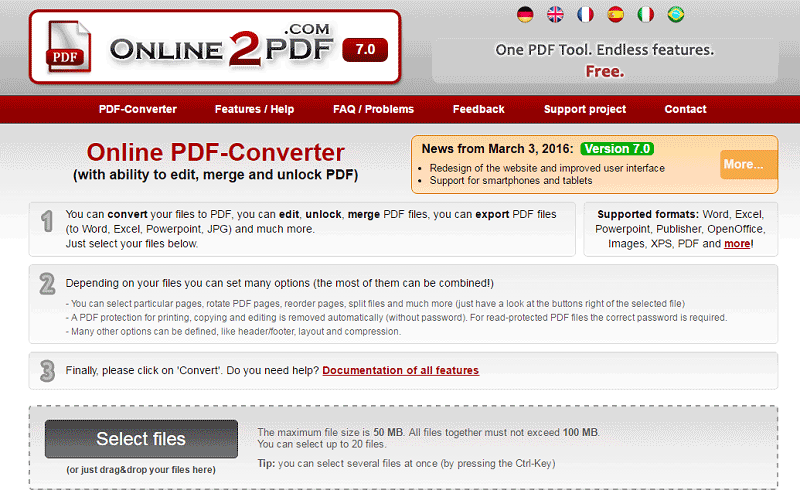Select the Brazilian flag for Portuguese
800x497 pixels.
(676, 14)
